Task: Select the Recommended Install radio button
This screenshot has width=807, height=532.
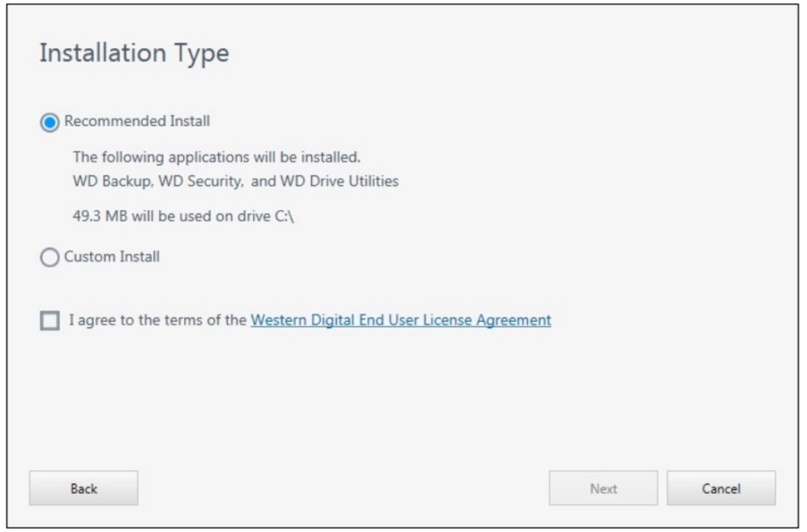Action: click(x=50, y=123)
